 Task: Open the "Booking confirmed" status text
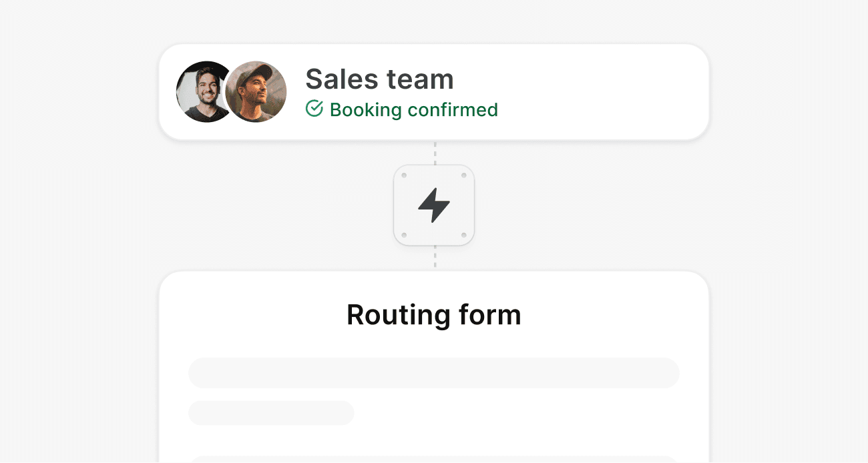414,109
